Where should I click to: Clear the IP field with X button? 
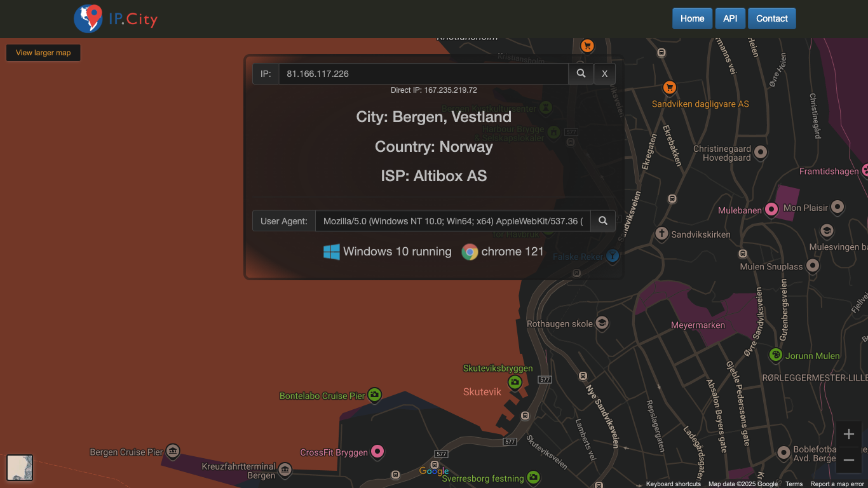604,74
